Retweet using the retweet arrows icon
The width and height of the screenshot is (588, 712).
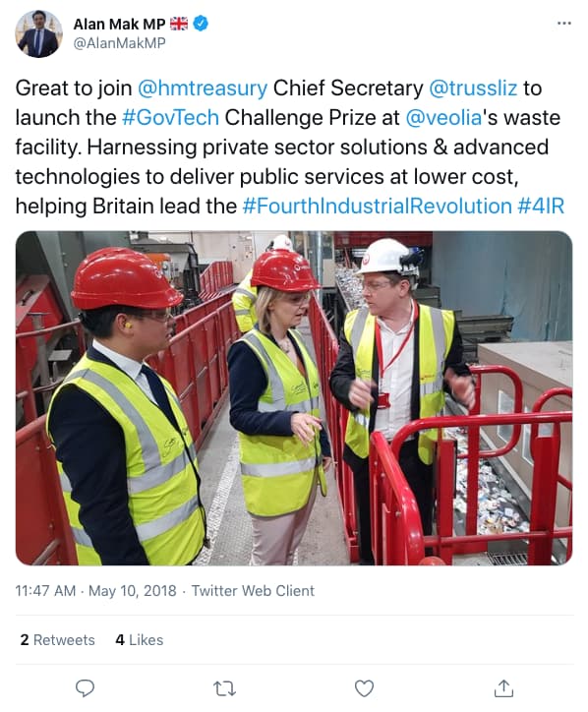(225, 688)
